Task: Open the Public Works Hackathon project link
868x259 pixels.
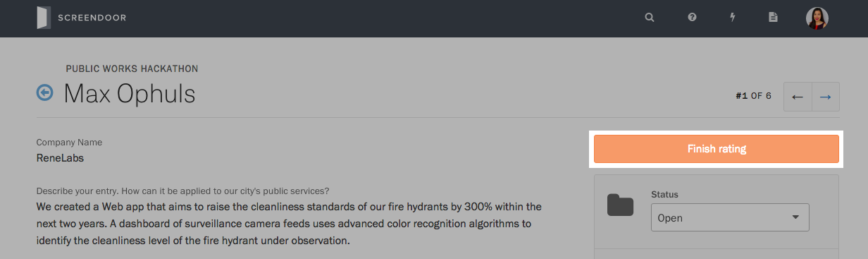Action: [132, 68]
